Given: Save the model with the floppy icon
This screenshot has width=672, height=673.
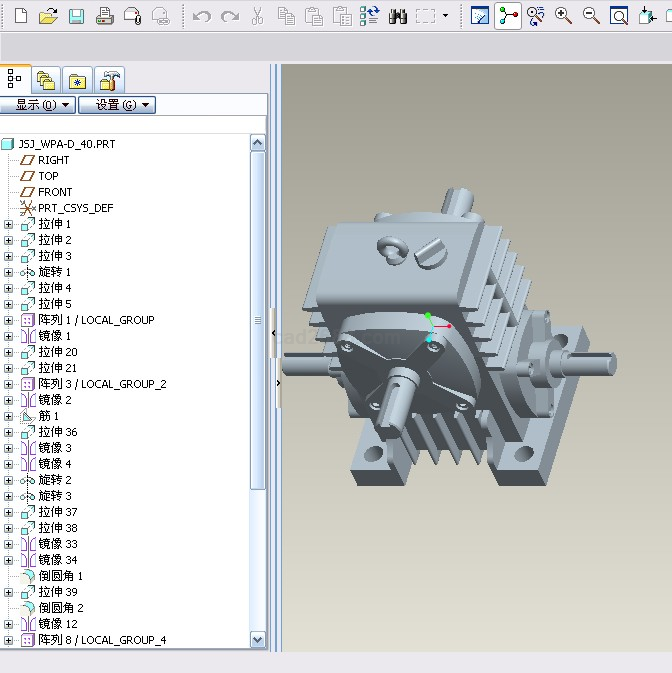Looking at the screenshot, I should 76,16.
